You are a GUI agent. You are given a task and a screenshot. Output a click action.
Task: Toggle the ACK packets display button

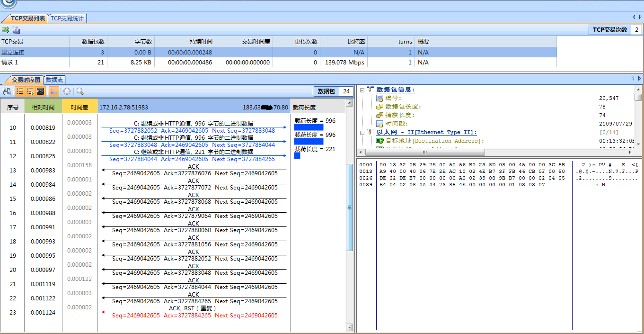click(x=41, y=91)
